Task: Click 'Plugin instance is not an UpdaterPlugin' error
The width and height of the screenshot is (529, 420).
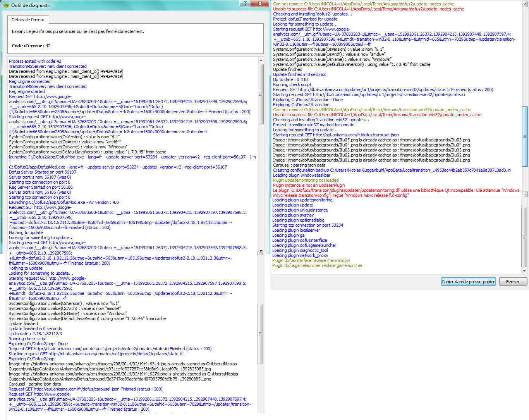Action: tap(309, 185)
